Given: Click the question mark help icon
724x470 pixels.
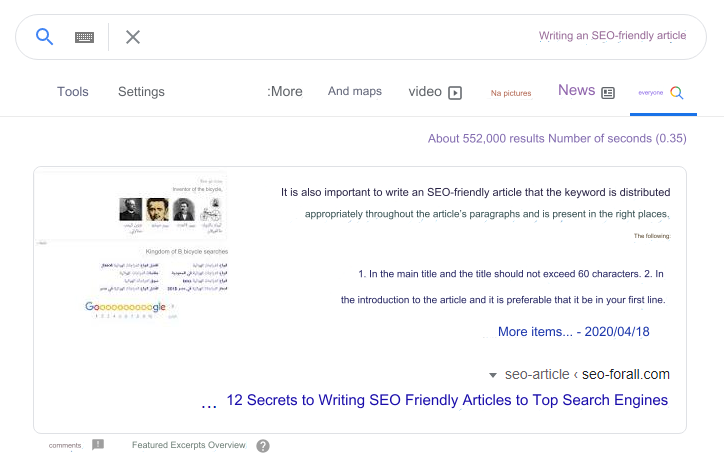Looking at the screenshot, I should tap(263, 446).
